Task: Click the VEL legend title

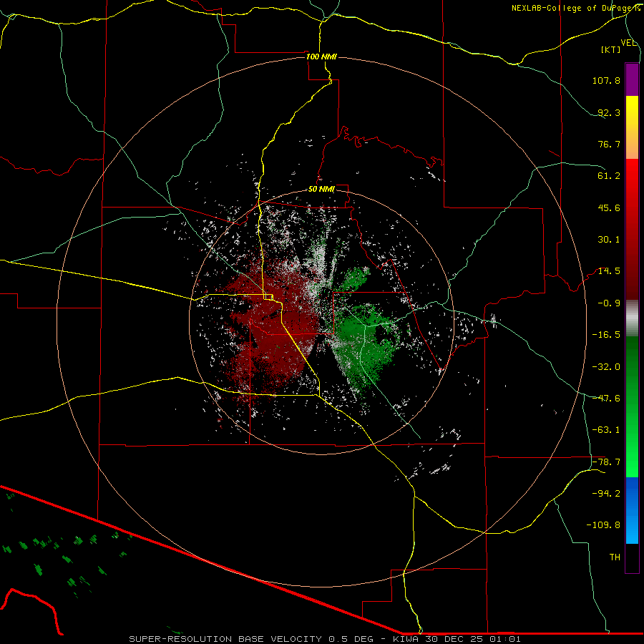Action: (628, 42)
